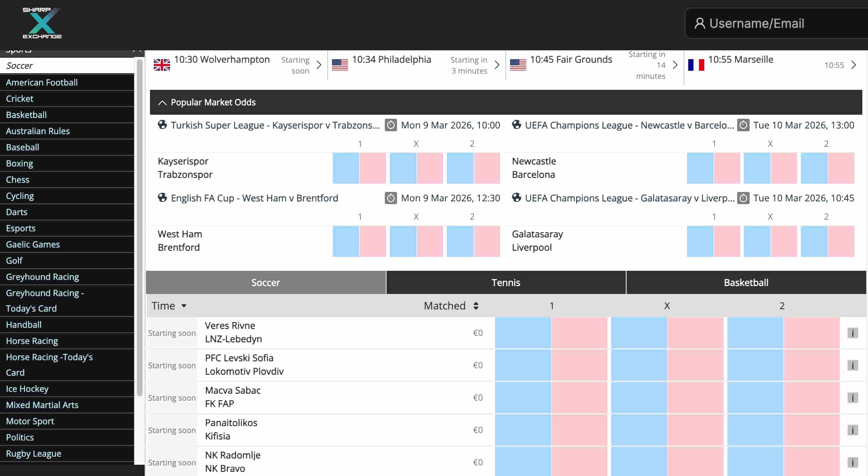
Task: Click pink lay odds for Veres Rivne draw
Action: point(696,333)
